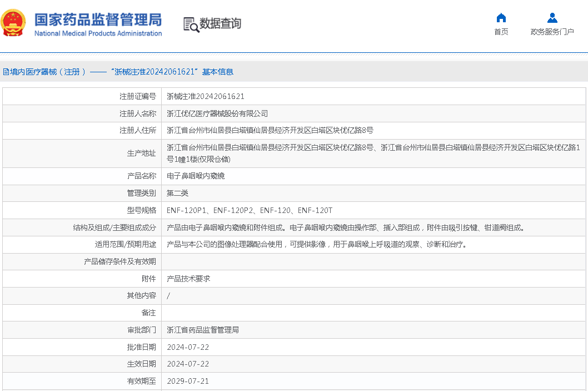This screenshot has width=588, height=391.
Task: Click the 首页 label
Action: (x=501, y=32)
